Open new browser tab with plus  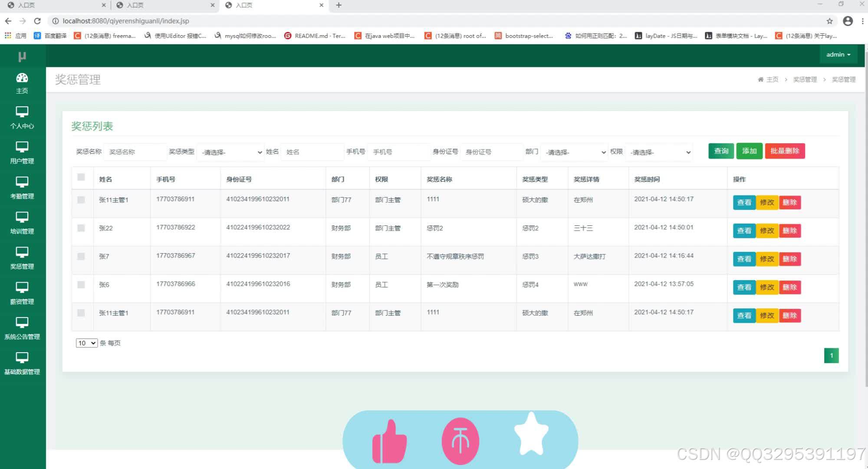coord(339,5)
